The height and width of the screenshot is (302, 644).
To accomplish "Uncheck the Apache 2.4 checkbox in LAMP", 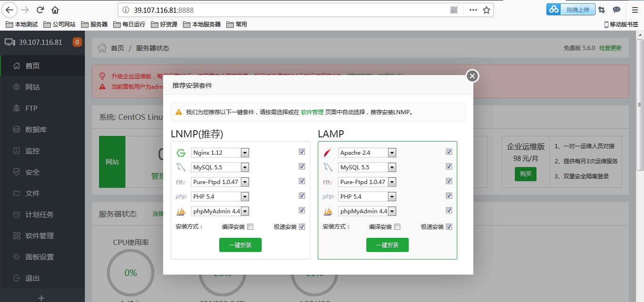I will [449, 152].
